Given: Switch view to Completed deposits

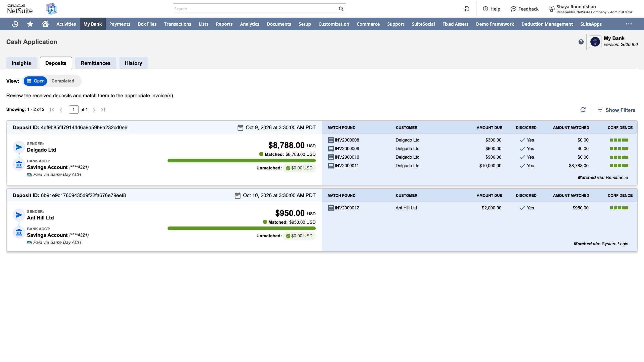Looking at the screenshot, I should (x=63, y=81).
